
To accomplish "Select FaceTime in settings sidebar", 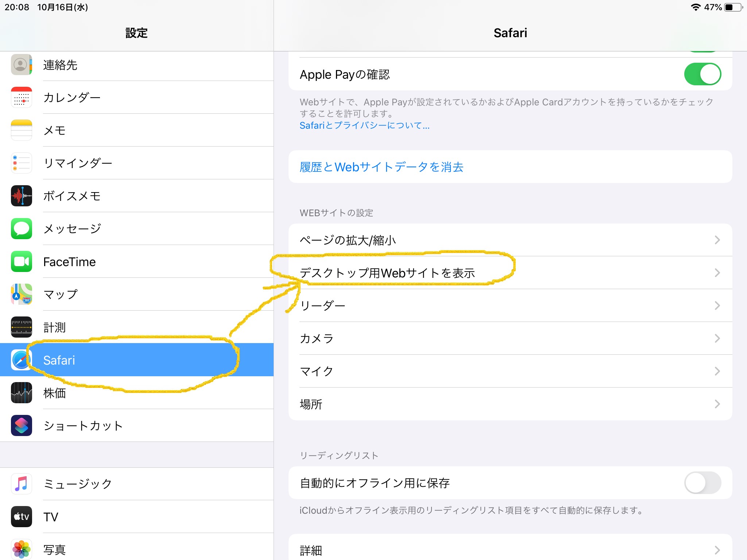I will pyautogui.click(x=137, y=261).
